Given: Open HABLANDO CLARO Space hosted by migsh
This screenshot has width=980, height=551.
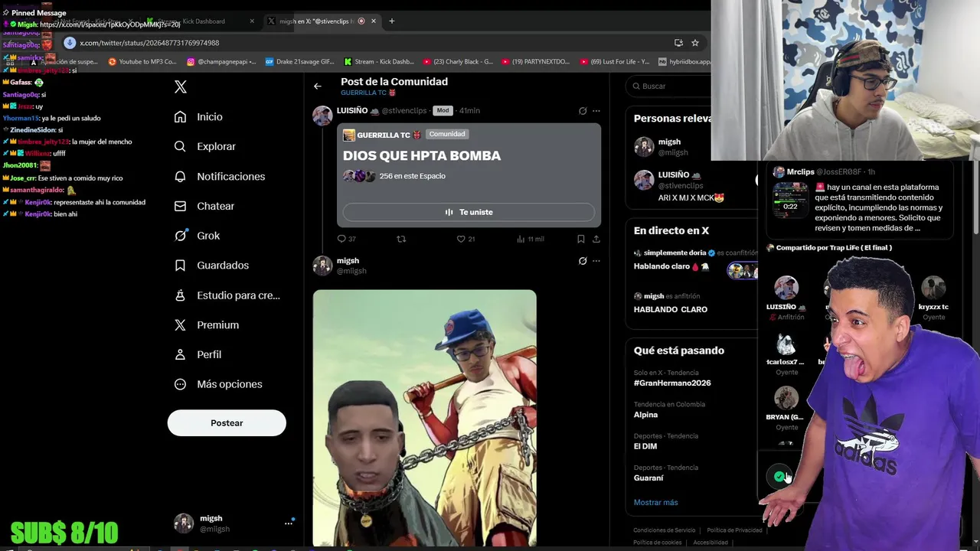Looking at the screenshot, I should [671, 309].
